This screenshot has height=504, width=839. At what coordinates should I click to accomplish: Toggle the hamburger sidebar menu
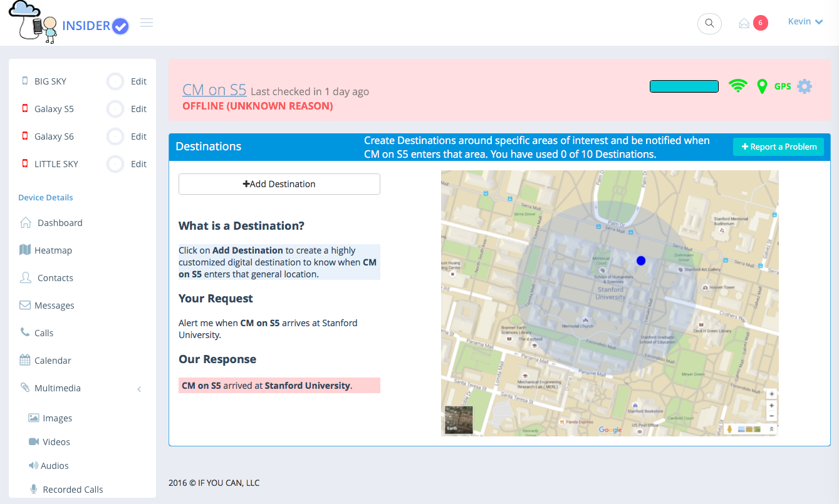click(x=147, y=23)
